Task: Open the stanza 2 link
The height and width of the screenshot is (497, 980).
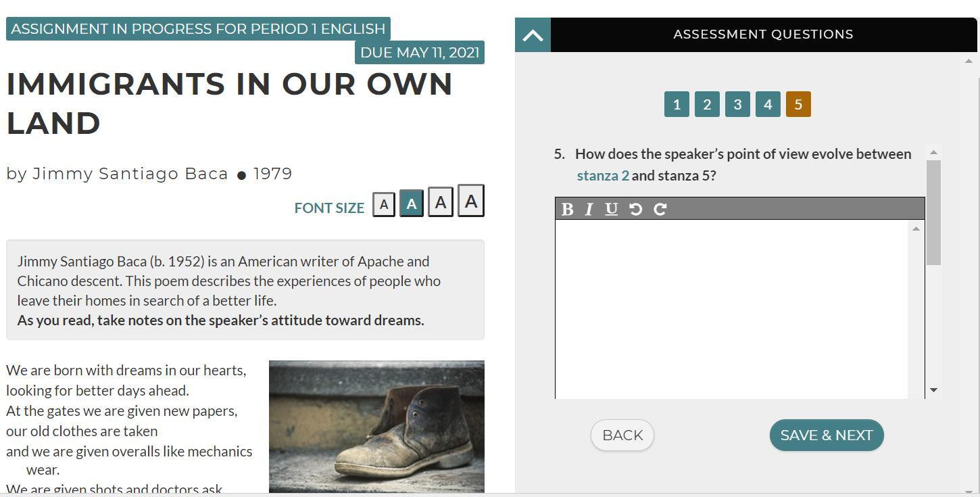Action: click(x=602, y=176)
